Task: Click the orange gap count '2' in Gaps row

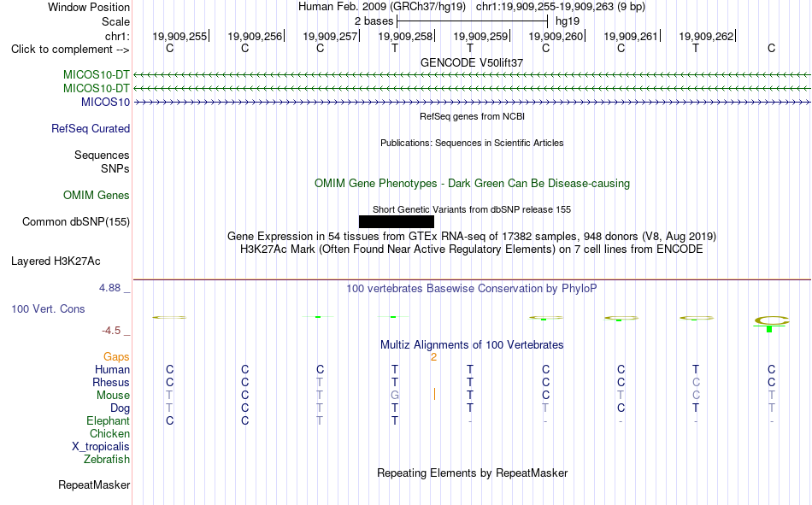Action: (433, 357)
